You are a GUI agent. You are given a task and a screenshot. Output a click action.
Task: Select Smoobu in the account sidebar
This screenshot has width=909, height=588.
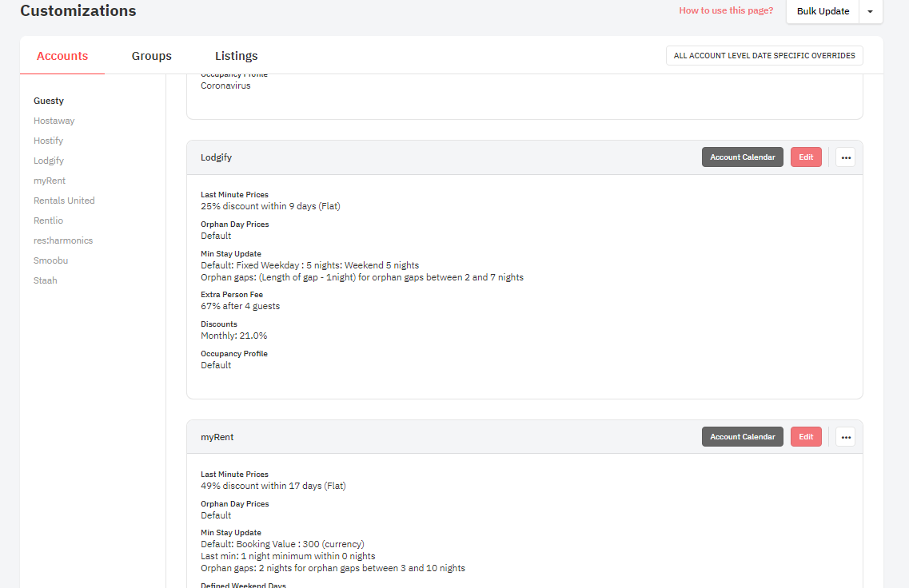pos(50,260)
